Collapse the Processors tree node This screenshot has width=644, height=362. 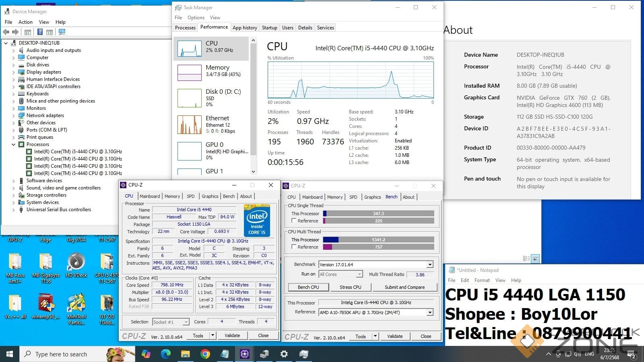coord(13,144)
